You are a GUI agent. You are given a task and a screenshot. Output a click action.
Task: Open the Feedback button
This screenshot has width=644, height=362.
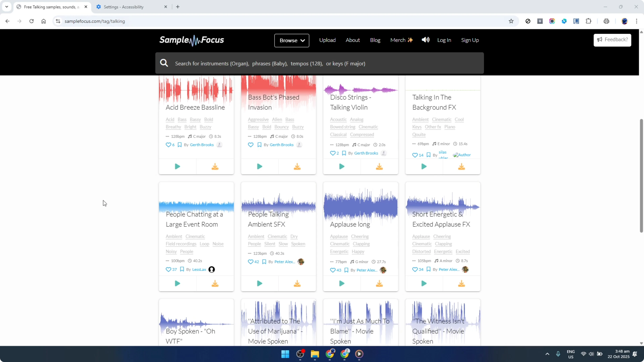[612, 40]
